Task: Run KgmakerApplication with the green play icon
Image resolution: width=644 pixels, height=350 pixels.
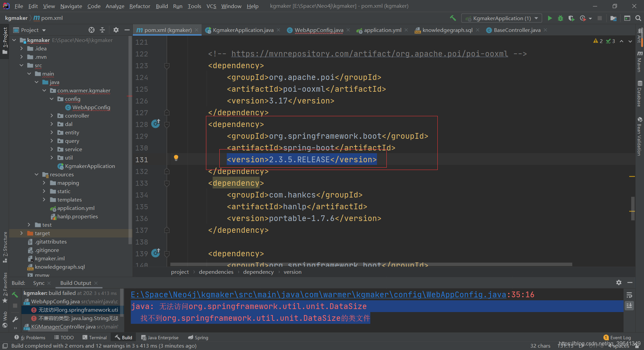Action: (x=550, y=18)
